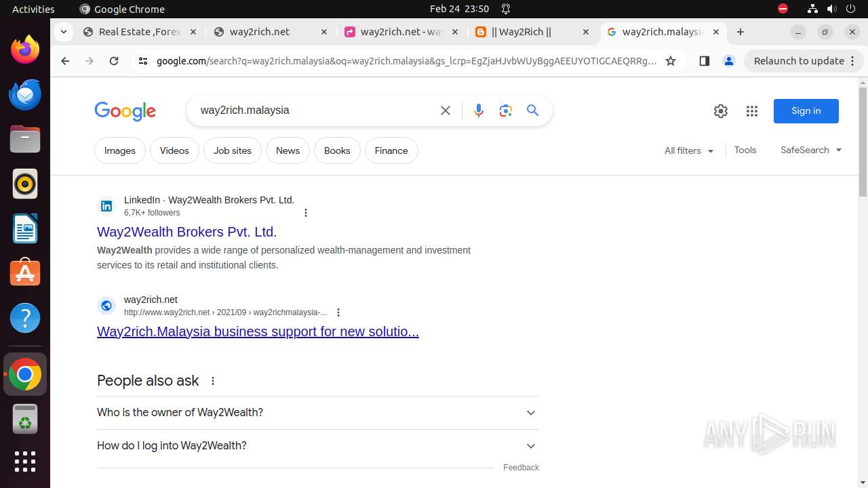868x488 pixels.
Task: Close the Real Estate, Forex tab
Action: [193, 32]
